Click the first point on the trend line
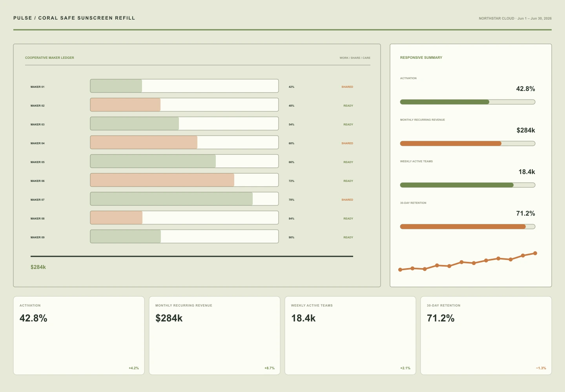 (x=400, y=270)
